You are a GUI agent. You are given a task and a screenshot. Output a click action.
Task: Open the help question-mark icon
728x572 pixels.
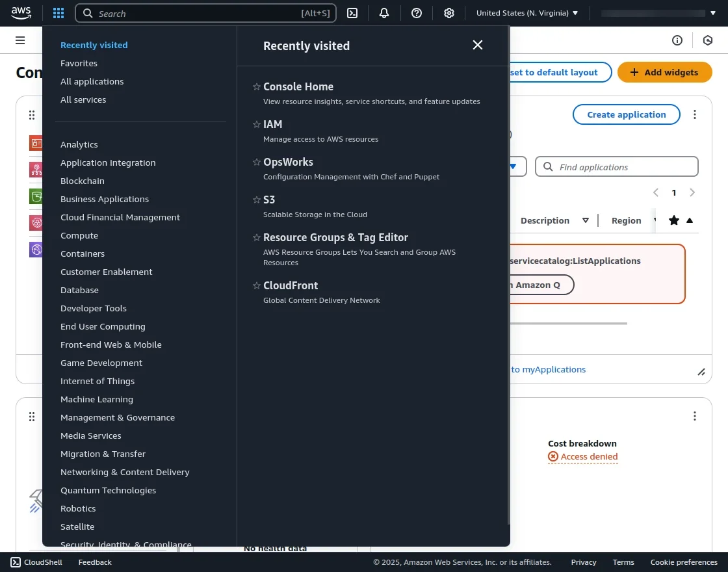[417, 13]
